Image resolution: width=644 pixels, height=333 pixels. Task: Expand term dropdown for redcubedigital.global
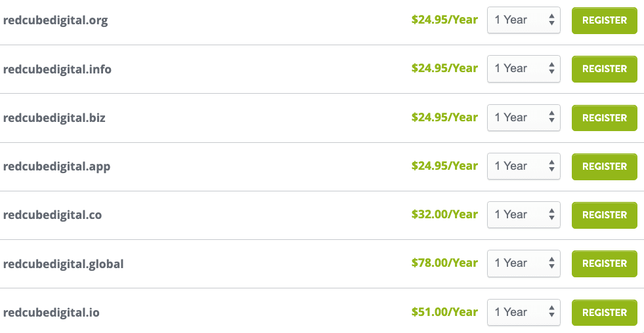(x=523, y=264)
